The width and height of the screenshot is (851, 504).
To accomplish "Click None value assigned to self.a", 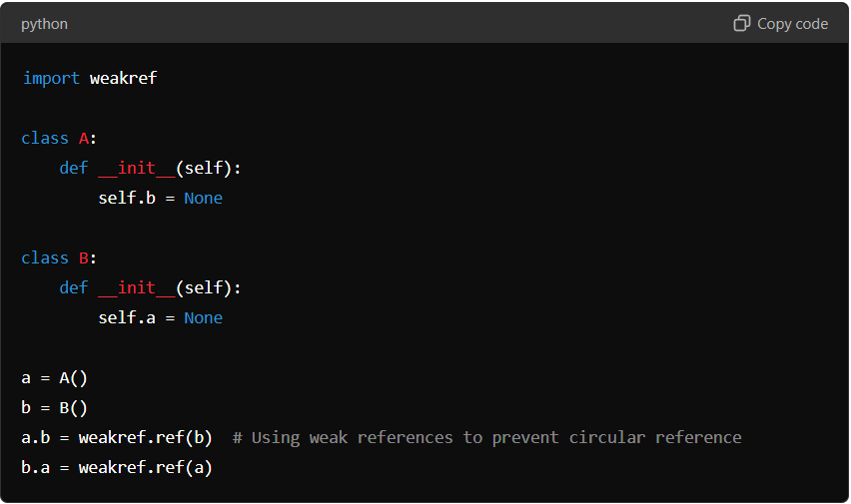I will (x=203, y=318).
